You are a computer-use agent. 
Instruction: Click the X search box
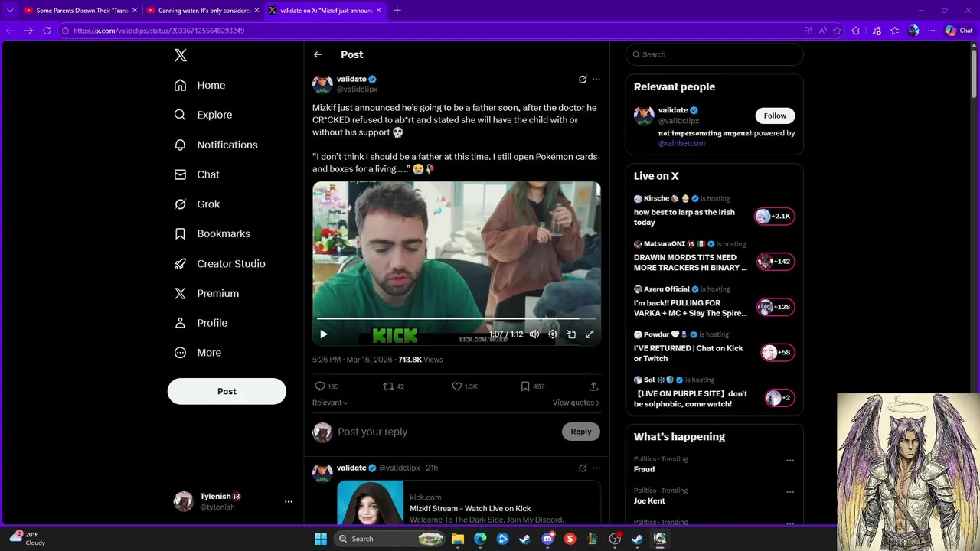[x=714, y=54]
